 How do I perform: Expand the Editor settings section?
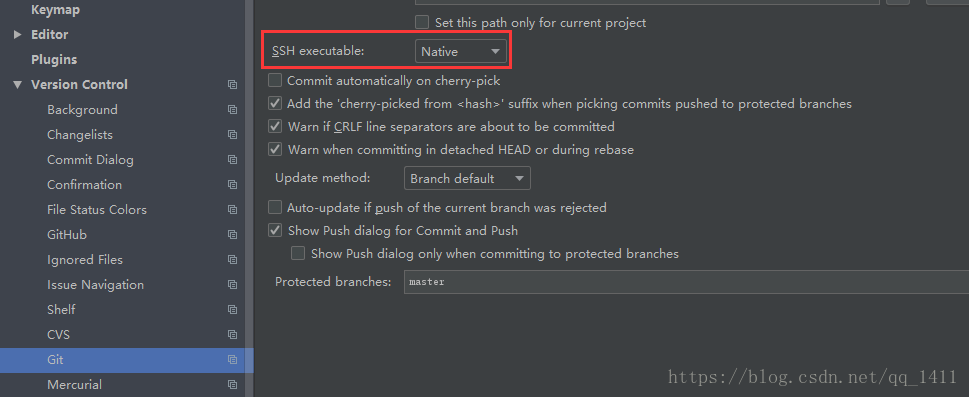point(17,35)
